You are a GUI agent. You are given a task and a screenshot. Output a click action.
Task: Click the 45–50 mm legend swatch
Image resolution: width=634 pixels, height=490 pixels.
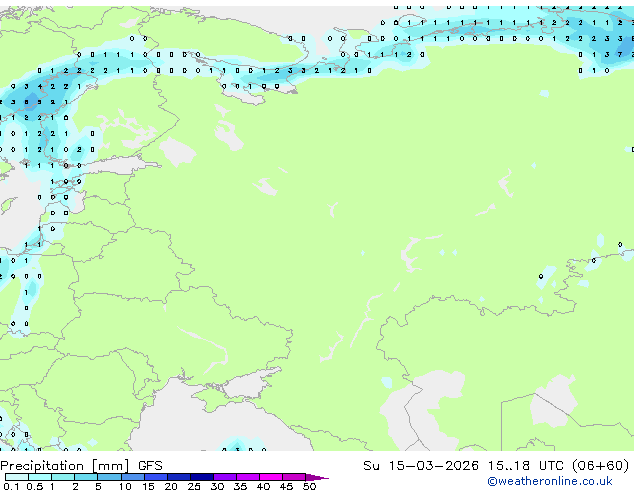tap(294, 477)
